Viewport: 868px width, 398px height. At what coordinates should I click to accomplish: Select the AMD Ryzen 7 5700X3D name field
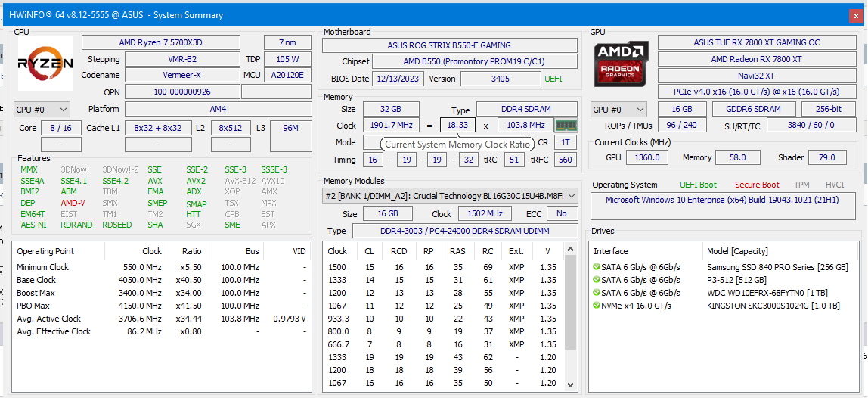(x=161, y=42)
